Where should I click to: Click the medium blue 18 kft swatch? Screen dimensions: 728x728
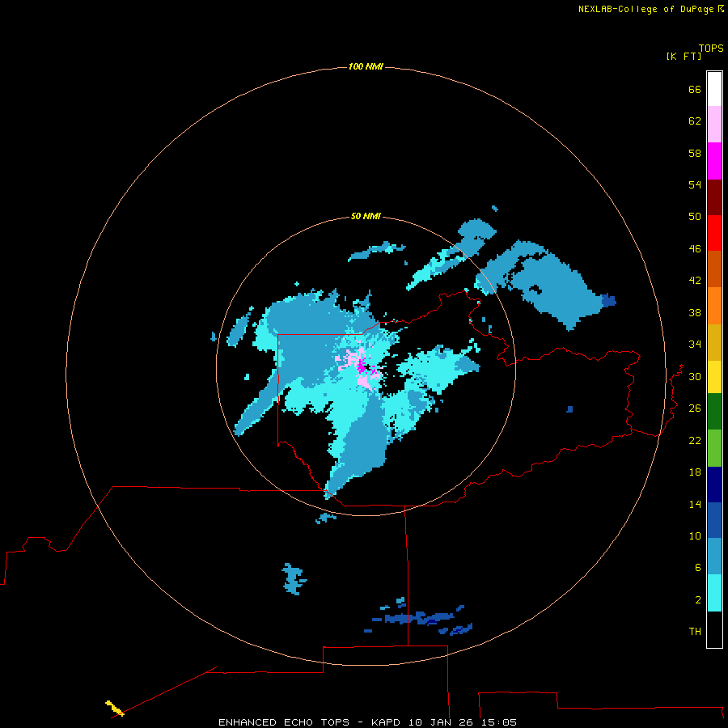pos(714,520)
